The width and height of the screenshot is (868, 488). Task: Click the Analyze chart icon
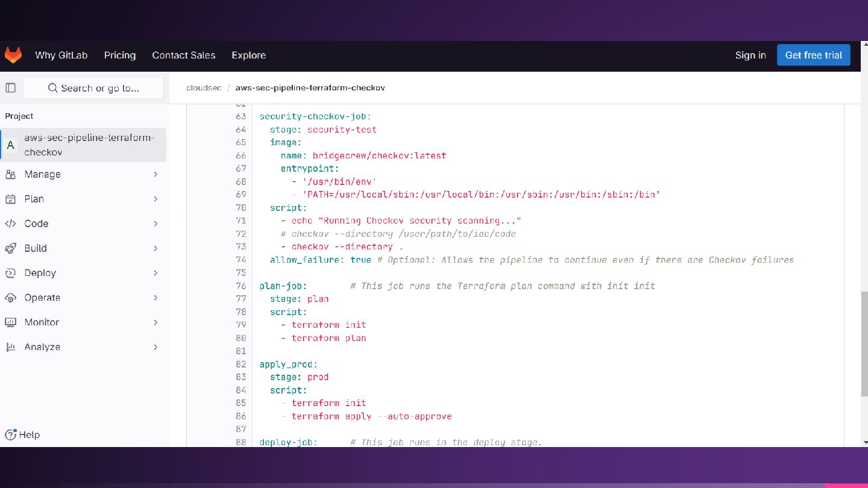[x=10, y=347]
